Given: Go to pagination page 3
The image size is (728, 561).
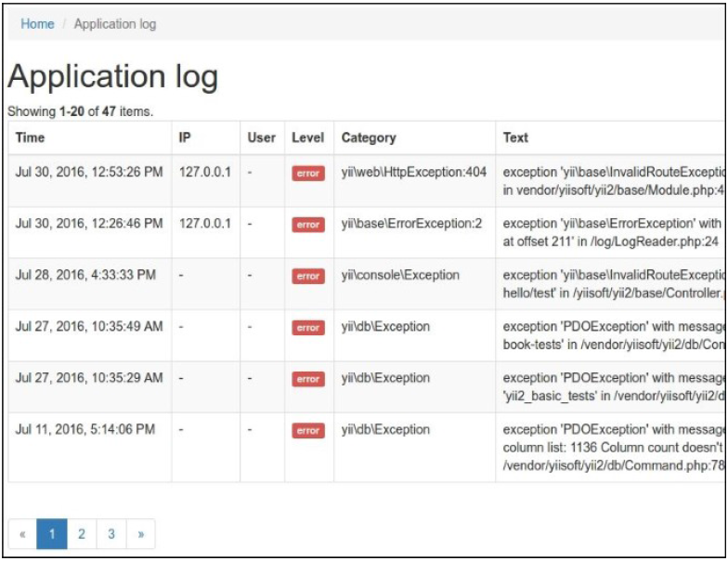Looking at the screenshot, I should 111,534.
